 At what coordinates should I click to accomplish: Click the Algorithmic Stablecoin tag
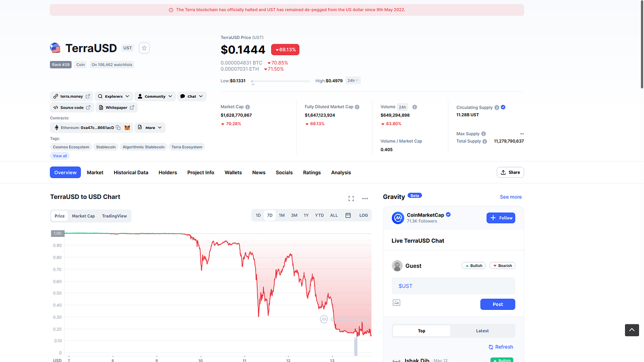143,147
